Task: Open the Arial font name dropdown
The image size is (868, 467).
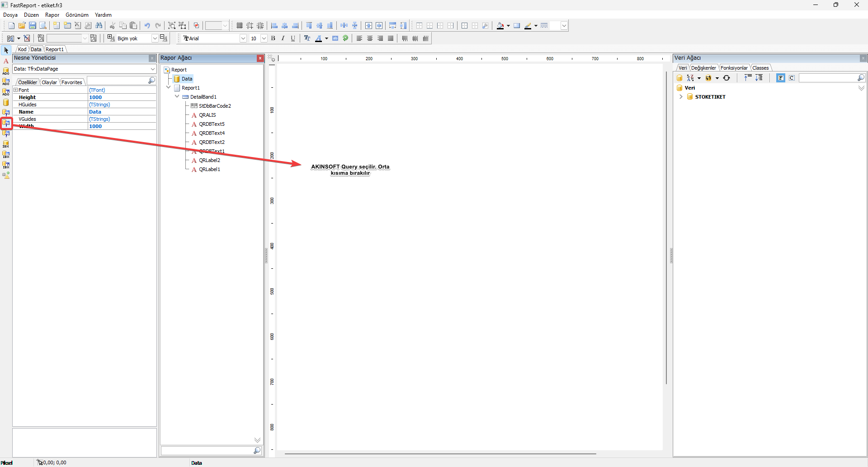Action: click(243, 38)
